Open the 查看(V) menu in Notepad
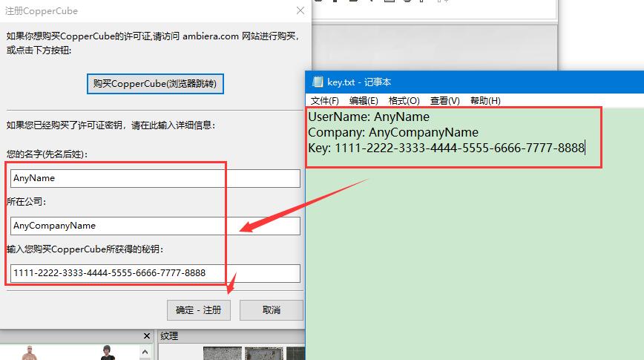The width and height of the screenshot is (644, 360). [445, 101]
